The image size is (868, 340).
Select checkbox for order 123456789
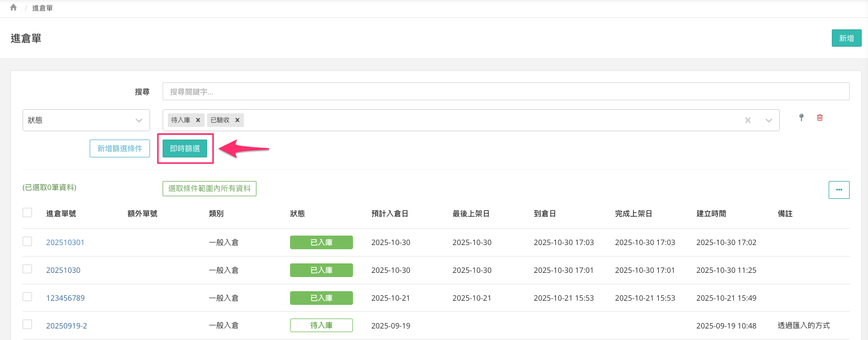click(x=27, y=297)
